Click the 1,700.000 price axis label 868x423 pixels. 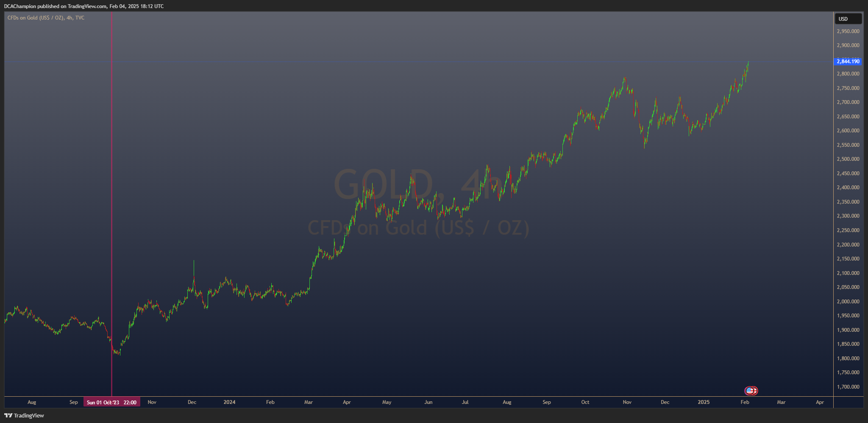848,387
